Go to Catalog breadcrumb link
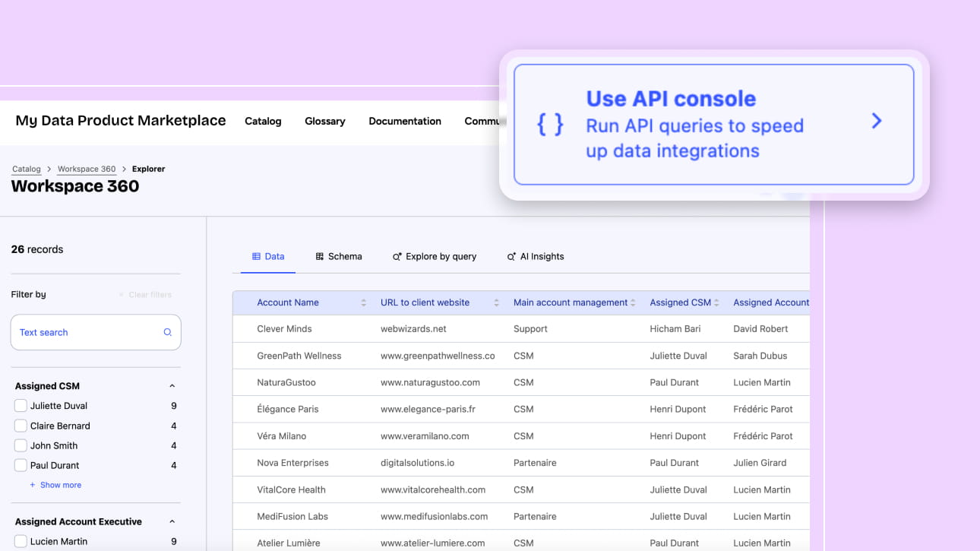This screenshot has width=980, height=551. coord(26,169)
